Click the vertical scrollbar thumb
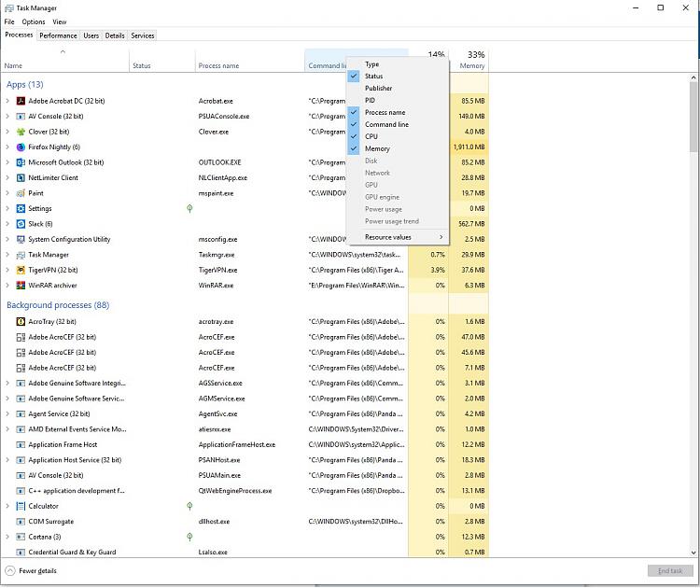 coord(693,117)
